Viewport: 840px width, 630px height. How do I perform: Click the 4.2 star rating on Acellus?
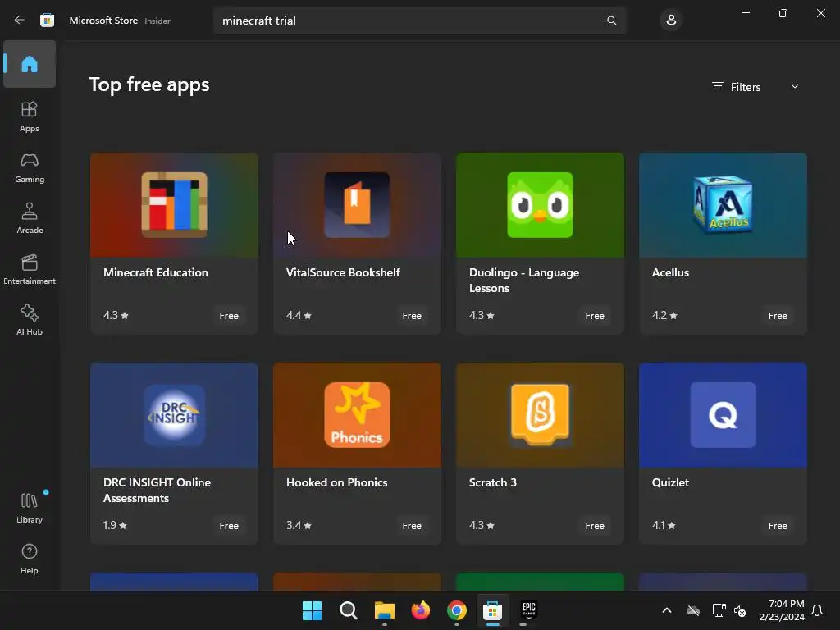click(664, 316)
